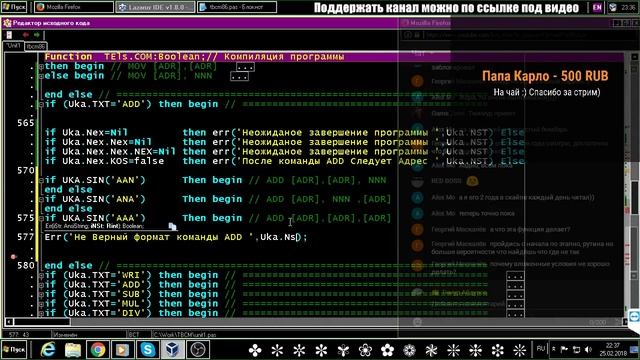Open Action Center flag icon in tray
This screenshot has height=360, width=640.
click(x=564, y=349)
